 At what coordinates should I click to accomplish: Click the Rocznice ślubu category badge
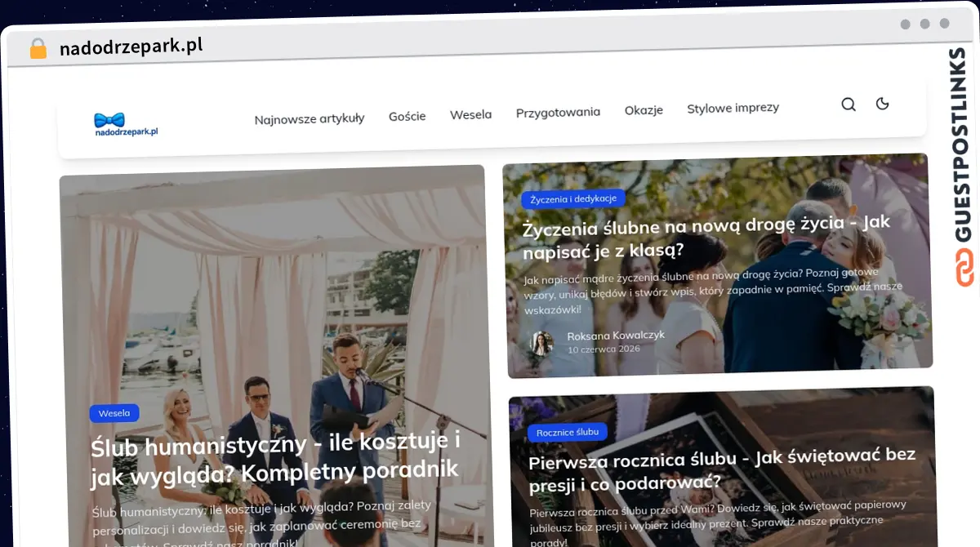click(x=568, y=432)
